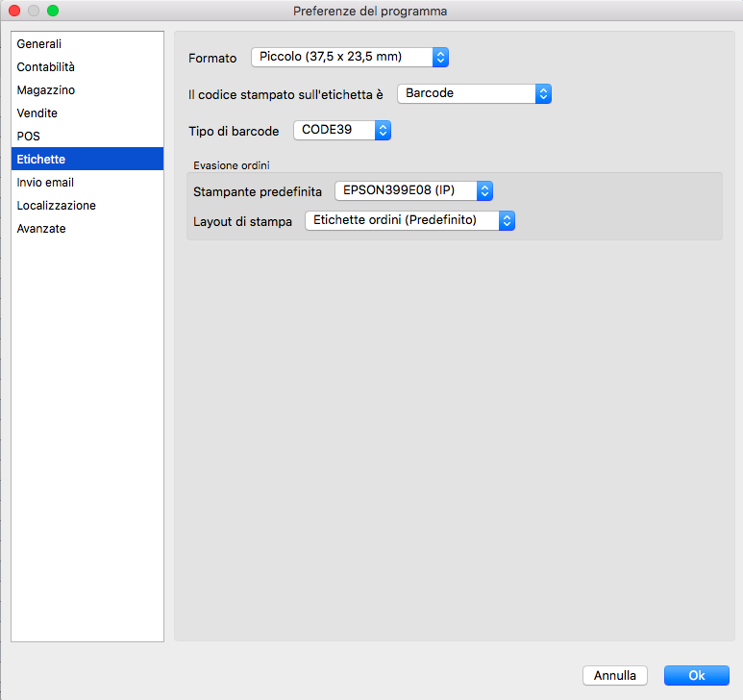Close the preferences window with red button
This screenshot has width=743, height=700.
click(14, 12)
